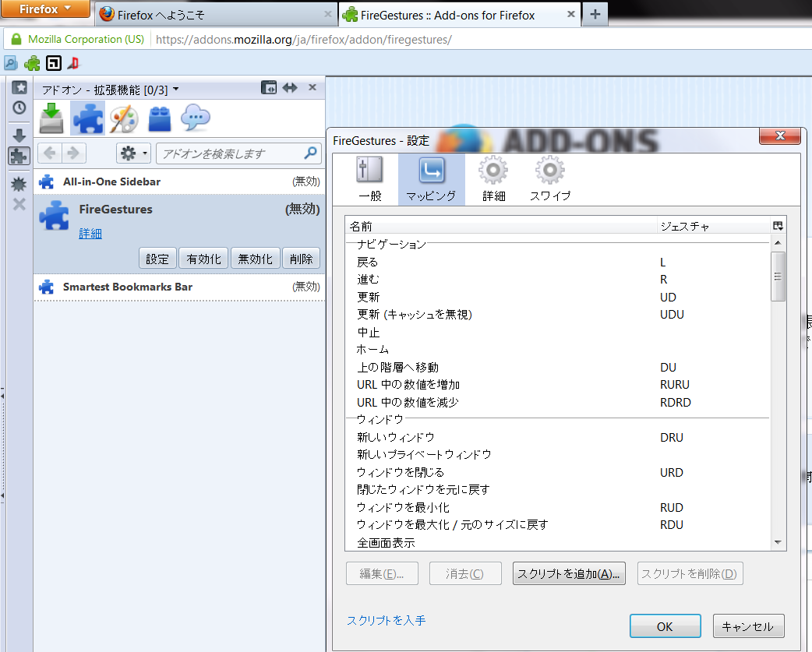Select the 全画面表示 row
The image size is (812, 652).
pos(558,543)
